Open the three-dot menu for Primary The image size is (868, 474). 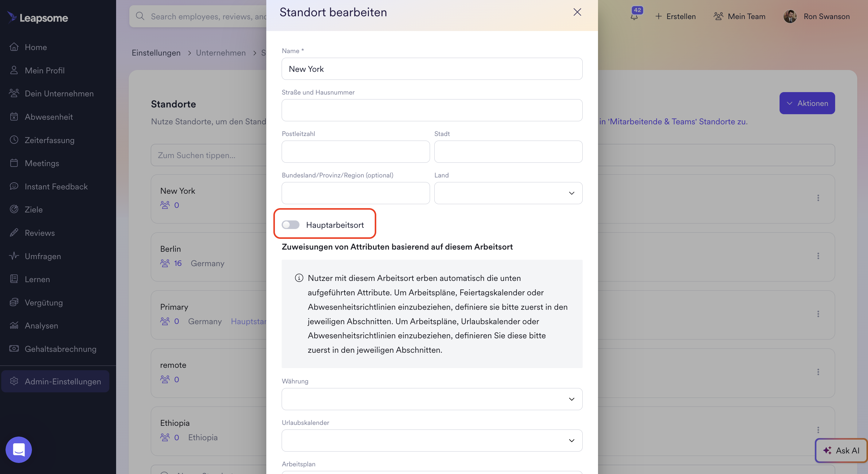(818, 314)
